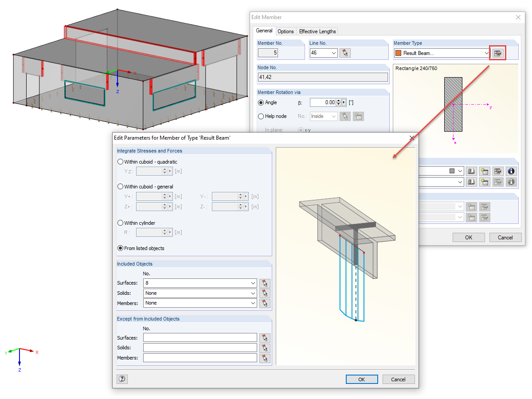
Task: Click excepted Solids input field
Action: (200, 348)
